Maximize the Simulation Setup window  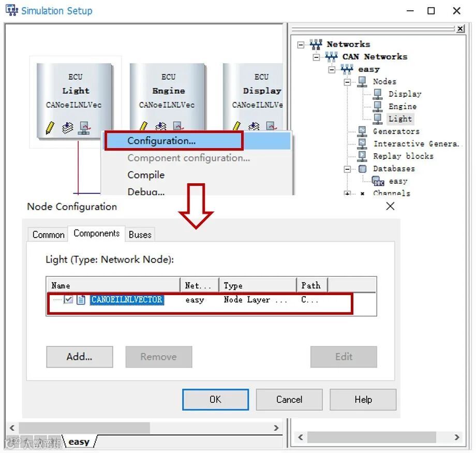point(431,11)
